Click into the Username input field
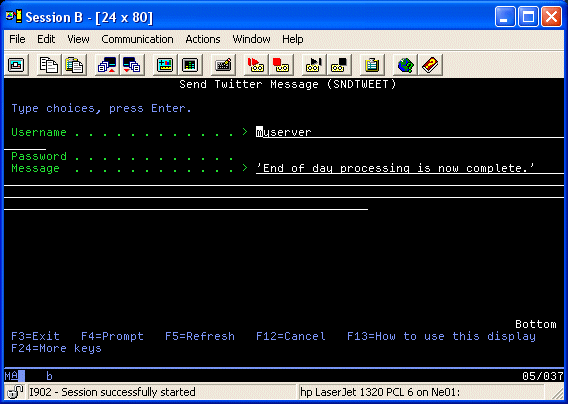Viewport: 568px width, 404px height. coord(410,132)
